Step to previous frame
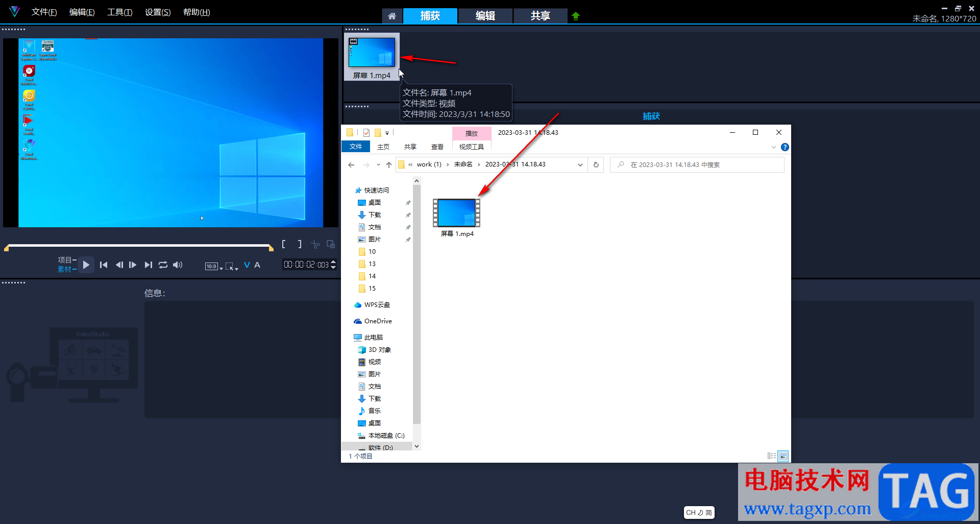 point(119,265)
